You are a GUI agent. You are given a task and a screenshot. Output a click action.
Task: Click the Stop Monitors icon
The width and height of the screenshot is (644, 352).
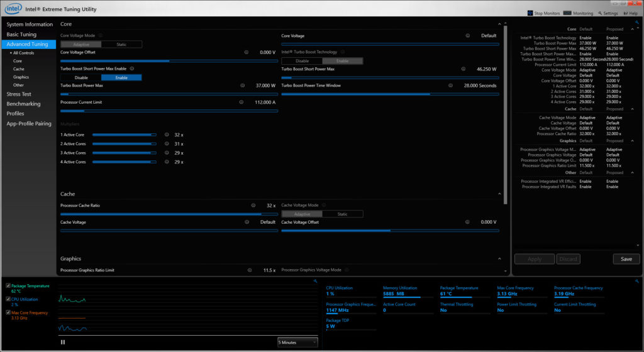(x=530, y=13)
